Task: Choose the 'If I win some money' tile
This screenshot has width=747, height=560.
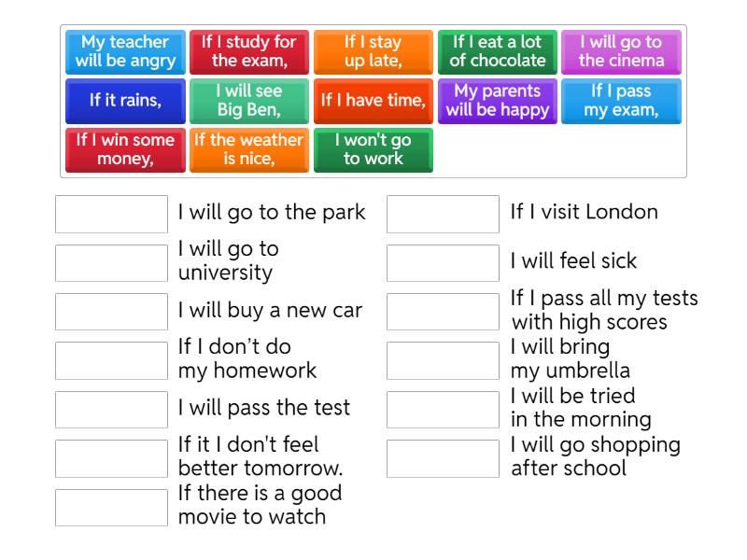Action: pos(125,150)
